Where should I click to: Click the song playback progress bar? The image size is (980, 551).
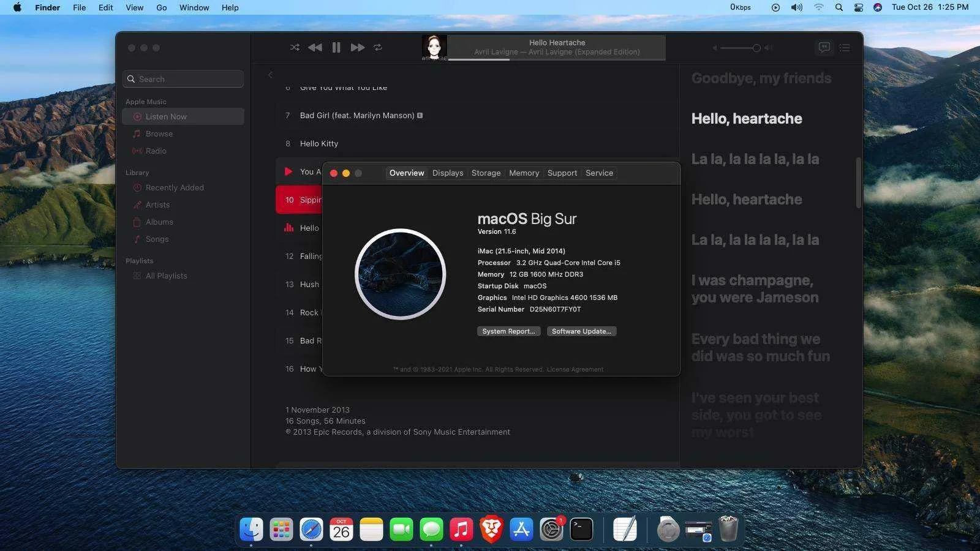tap(557, 59)
